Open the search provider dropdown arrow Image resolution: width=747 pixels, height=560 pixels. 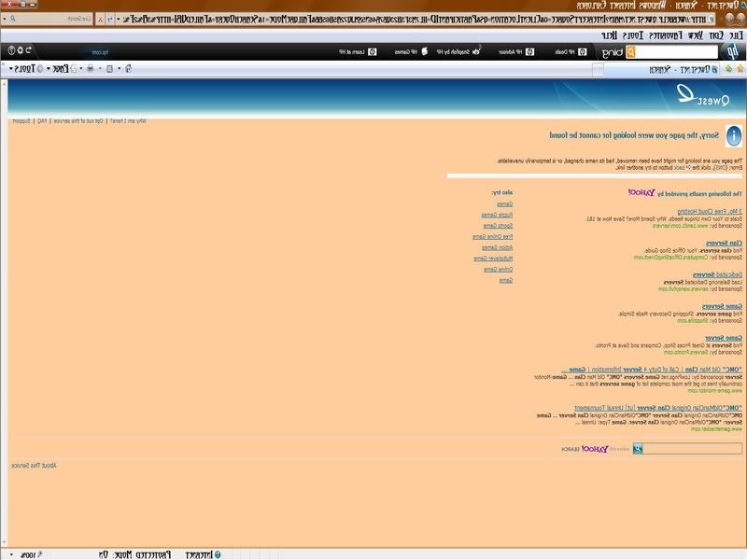tap(5, 19)
